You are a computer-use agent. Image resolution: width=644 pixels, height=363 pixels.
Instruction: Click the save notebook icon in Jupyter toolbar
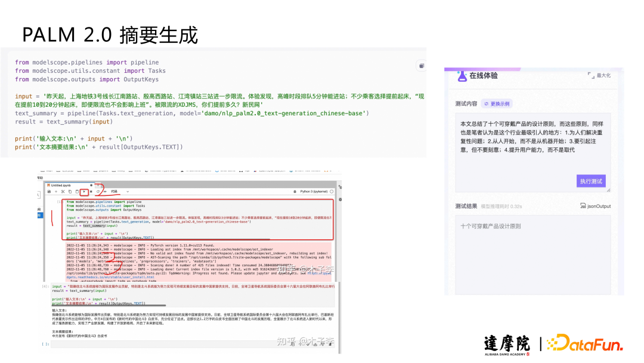tap(49, 192)
